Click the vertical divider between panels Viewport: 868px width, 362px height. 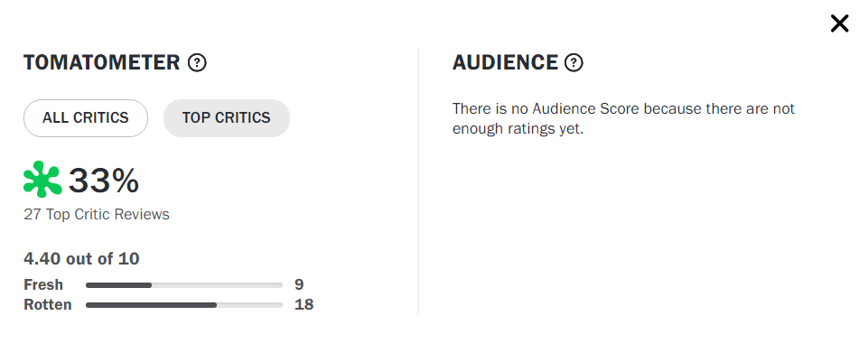click(418, 181)
